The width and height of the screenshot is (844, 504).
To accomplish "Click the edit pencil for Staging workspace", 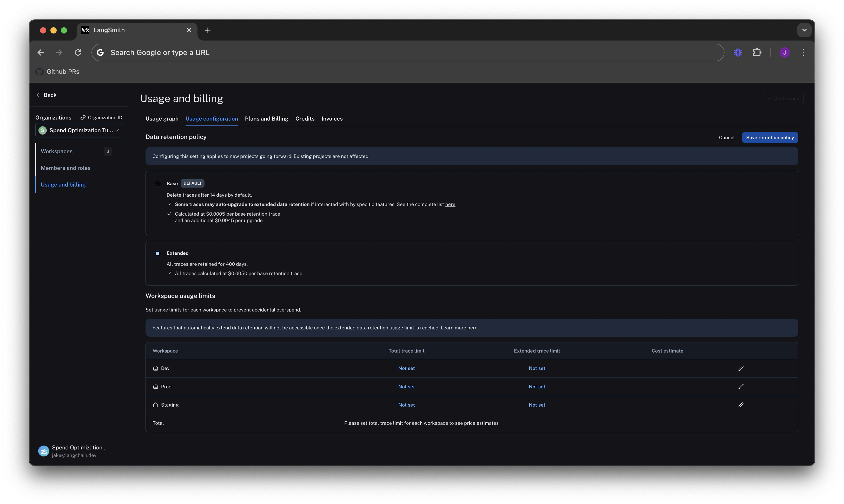I will coord(741,405).
